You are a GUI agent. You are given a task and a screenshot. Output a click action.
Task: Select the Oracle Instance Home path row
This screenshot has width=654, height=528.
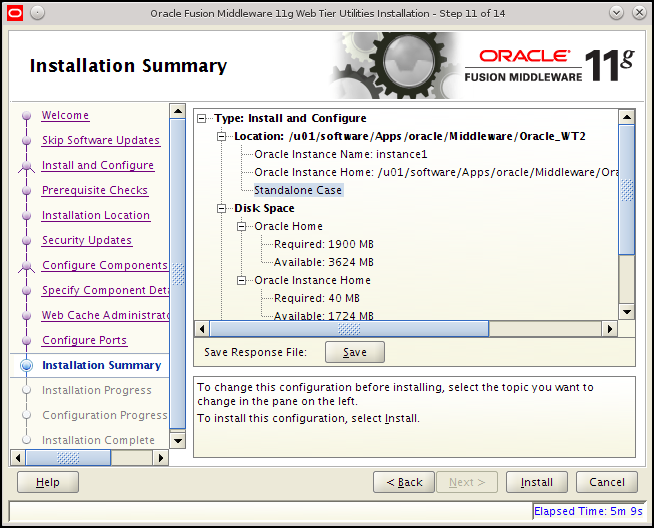point(436,172)
